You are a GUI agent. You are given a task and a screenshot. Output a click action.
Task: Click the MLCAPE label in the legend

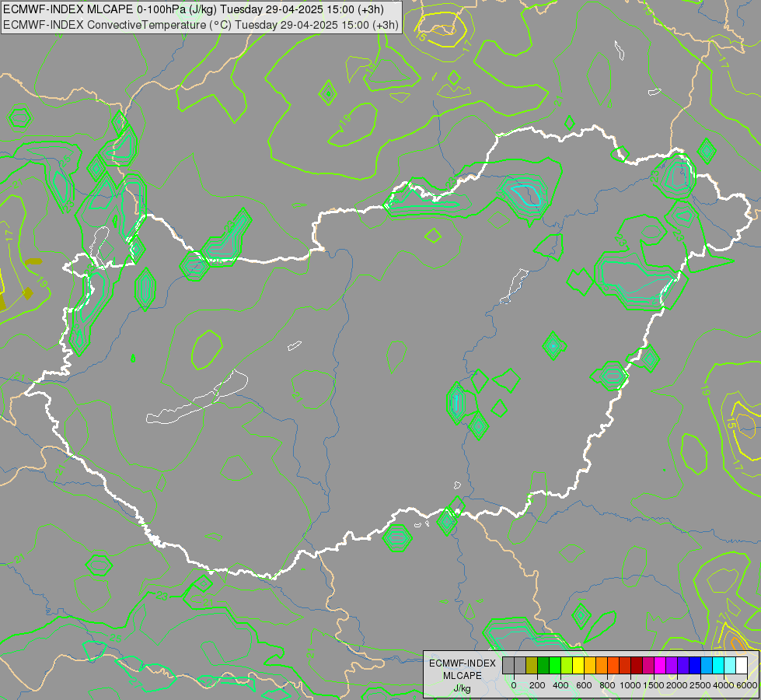(463, 676)
